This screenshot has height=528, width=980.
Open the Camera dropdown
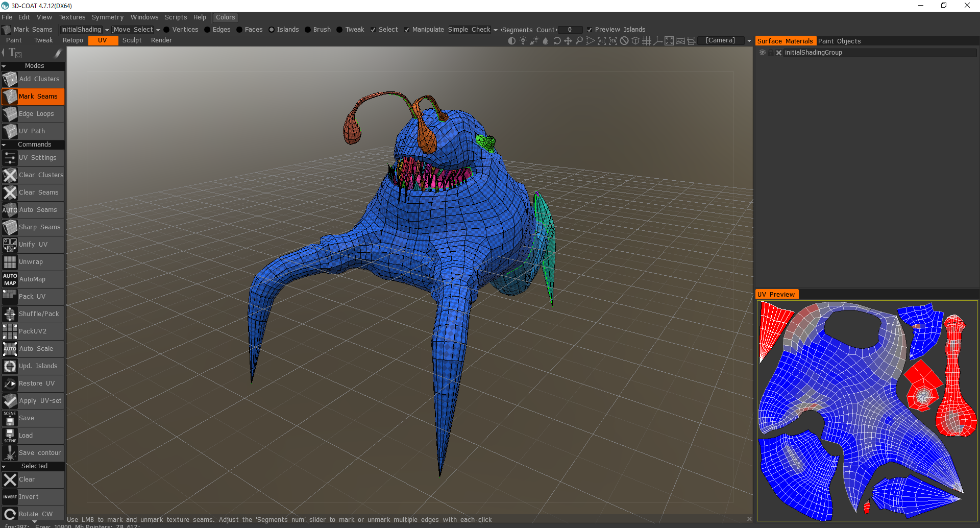[x=723, y=40]
